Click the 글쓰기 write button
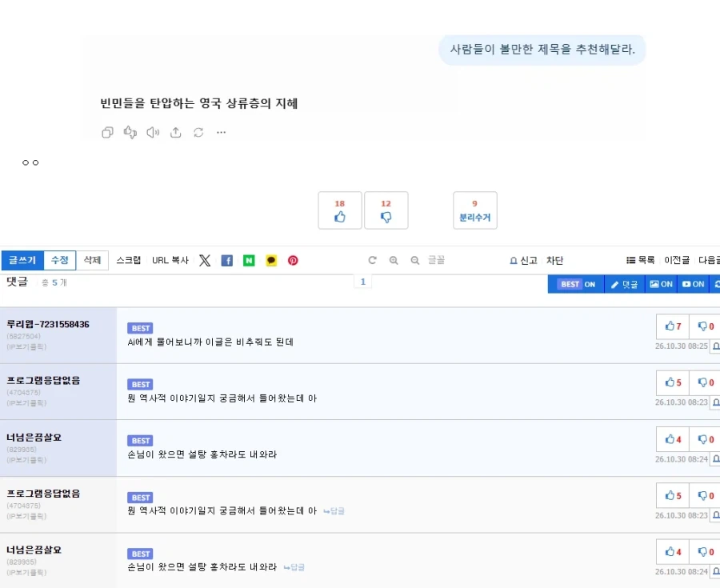 coord(22,260)
